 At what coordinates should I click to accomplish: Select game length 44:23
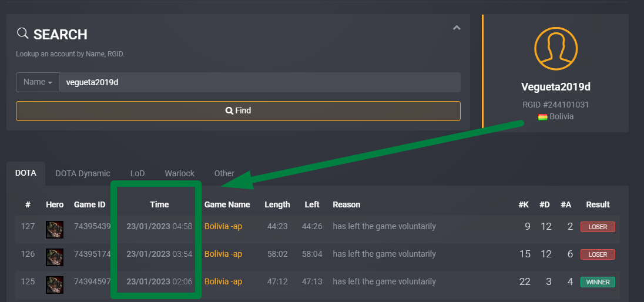pos(277,226)
